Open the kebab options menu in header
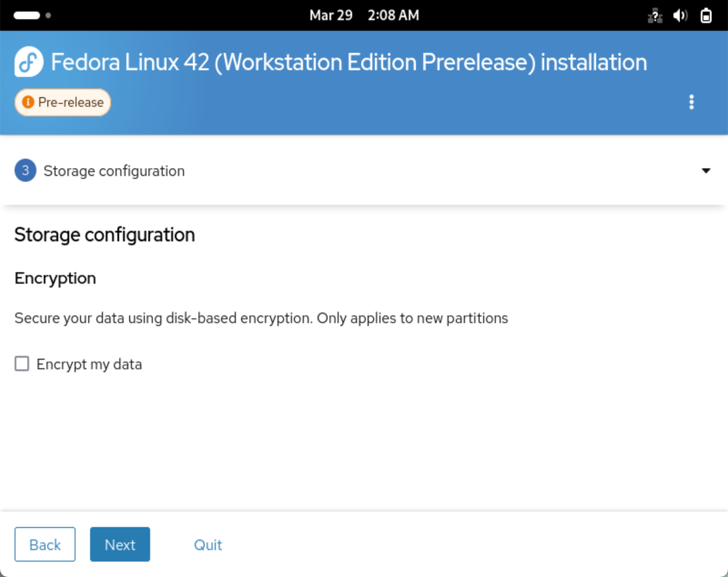Screen dimensions: 728x577 pyautogui.click(x=691, y=102)
